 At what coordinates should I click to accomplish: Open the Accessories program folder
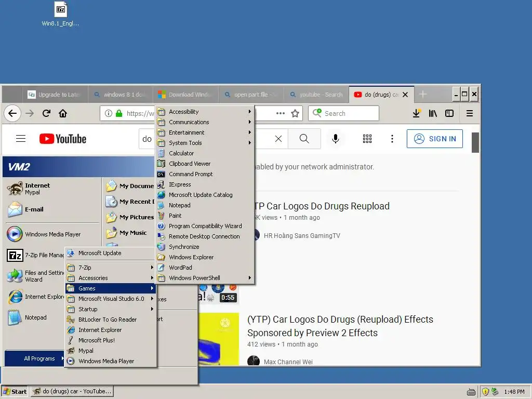(111, 278)
